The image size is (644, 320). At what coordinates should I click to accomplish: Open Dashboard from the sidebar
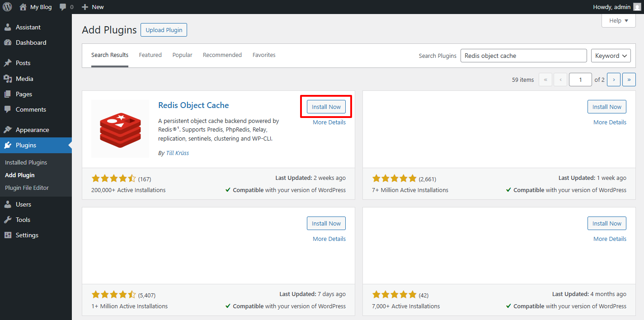tap(31, 42)
